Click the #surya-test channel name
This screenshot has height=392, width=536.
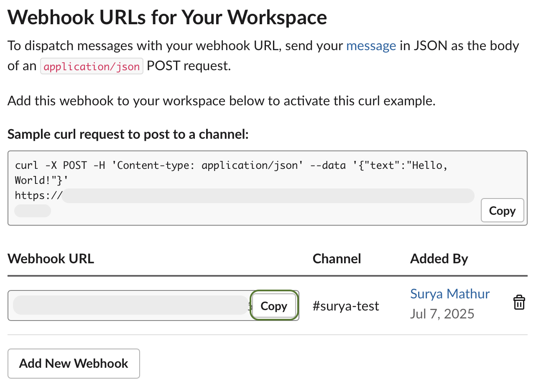[346, 306]
